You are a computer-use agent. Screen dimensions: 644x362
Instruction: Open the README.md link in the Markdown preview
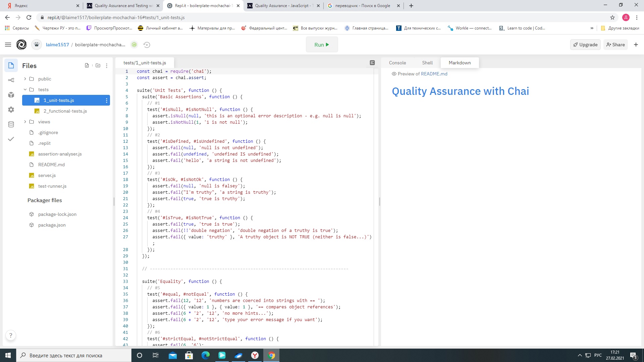pos(434,74)
